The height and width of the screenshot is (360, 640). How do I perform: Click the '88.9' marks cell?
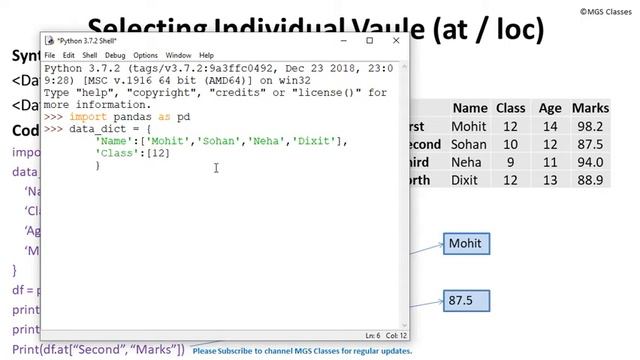click(x=590, y=180)
